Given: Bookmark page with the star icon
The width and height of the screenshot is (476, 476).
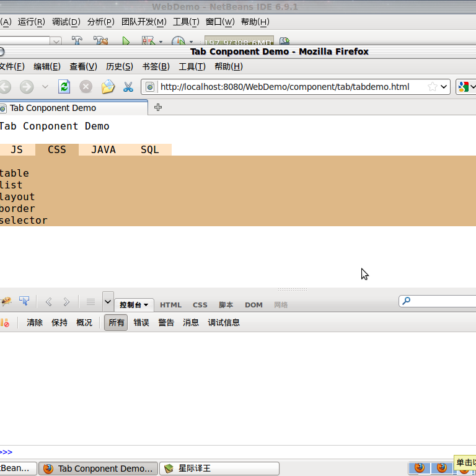Looking at the screenshot, I should (x=433, y=87).
